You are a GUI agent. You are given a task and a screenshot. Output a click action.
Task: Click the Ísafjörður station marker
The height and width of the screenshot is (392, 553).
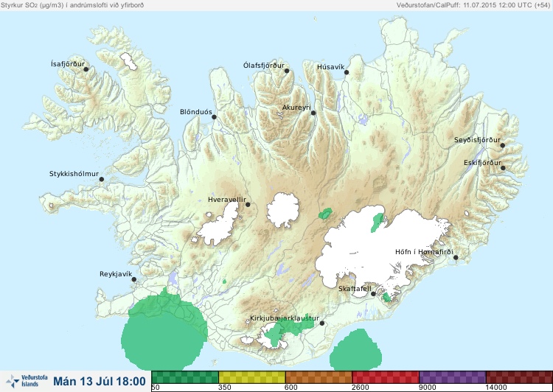tap(86, 69)
